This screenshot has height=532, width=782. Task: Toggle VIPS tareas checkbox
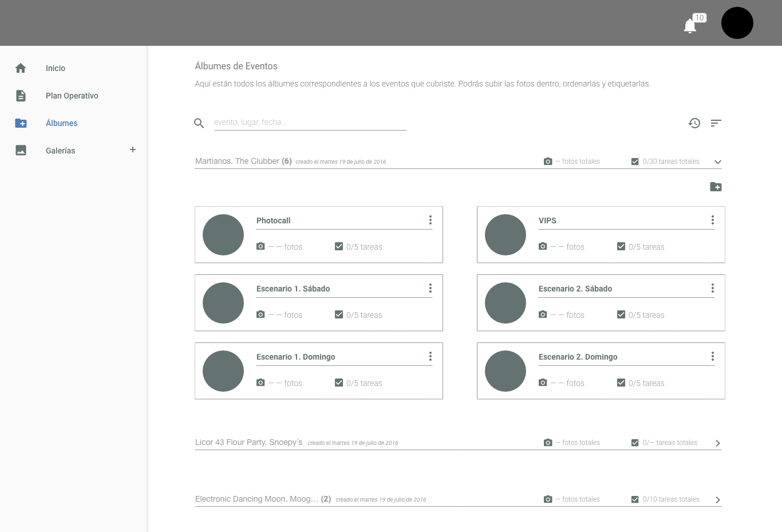621,246
